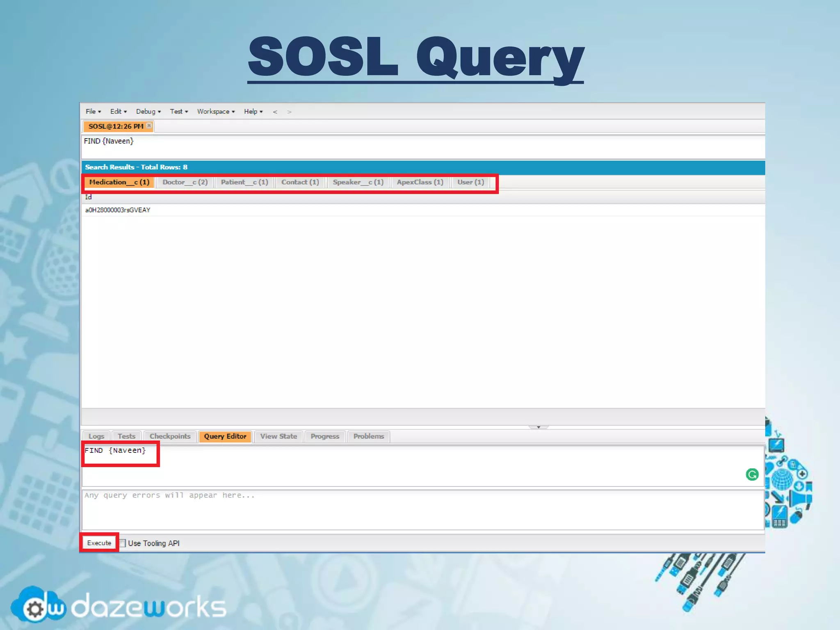Select the a0H28000003rsGVEAY result row

tap(118, 210)
